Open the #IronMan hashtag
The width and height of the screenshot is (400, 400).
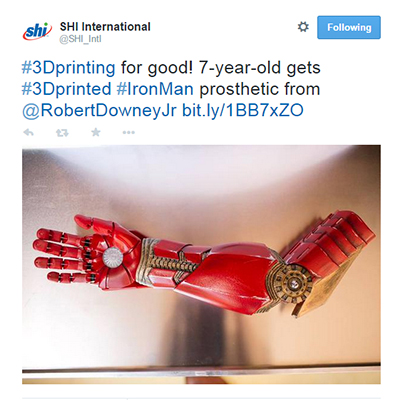155,89
